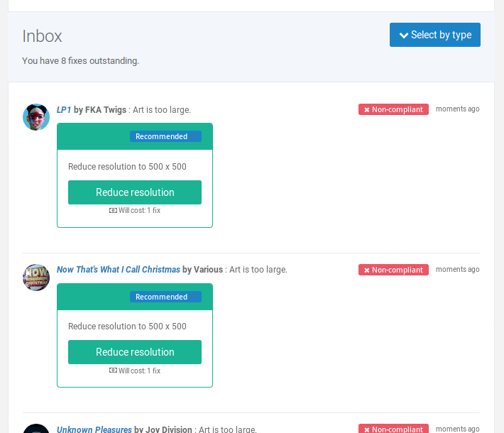504x433 pixels.
Task: Click Non-compliant badge for Christmas album
Action: coord(393,270)
